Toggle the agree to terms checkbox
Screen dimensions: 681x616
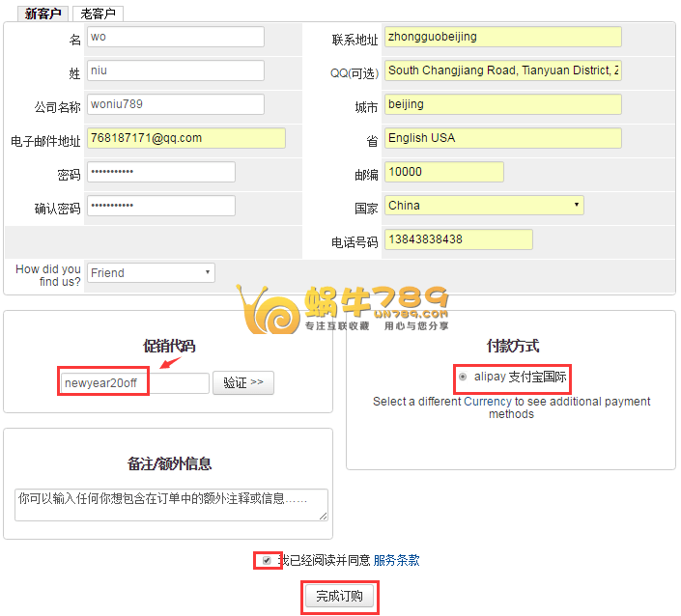pos(267,560)
